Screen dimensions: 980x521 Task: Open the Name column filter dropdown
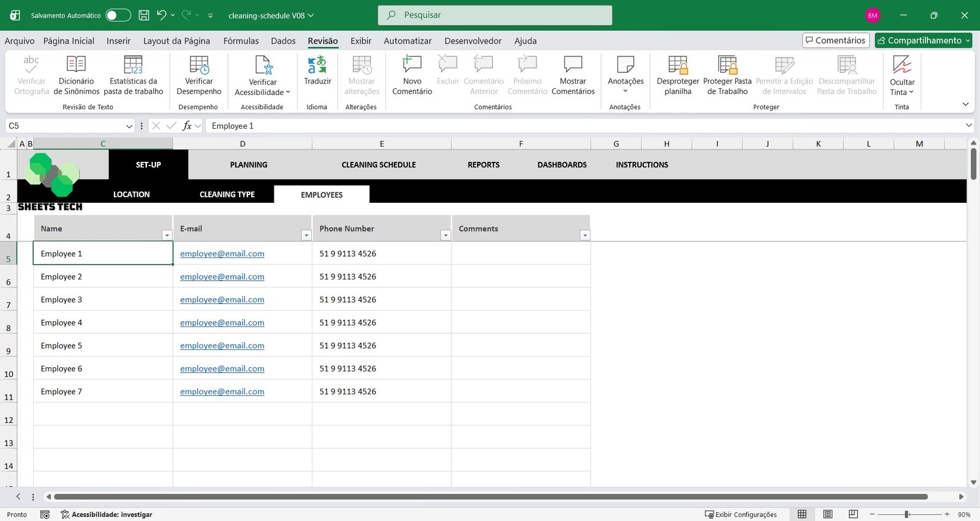click(167, 235)
